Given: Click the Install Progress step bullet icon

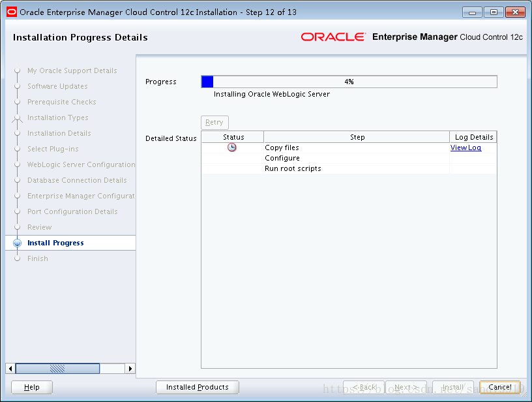Looking at the screenshot, I should pyautogui.click(x=18, y=243).
